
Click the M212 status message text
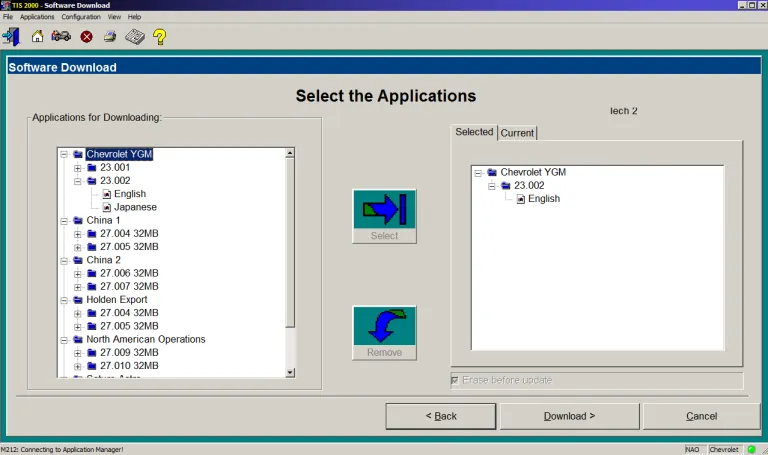pyautogui.click(x=62, y=449)
